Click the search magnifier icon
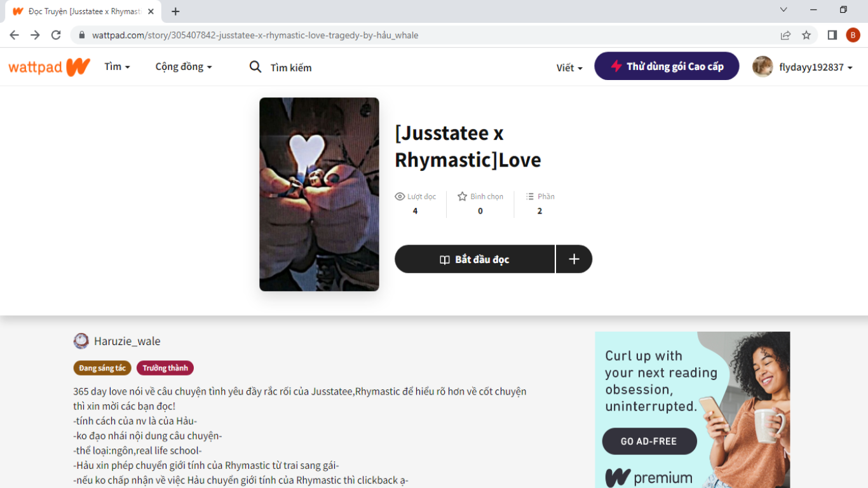 pos(255,67)
